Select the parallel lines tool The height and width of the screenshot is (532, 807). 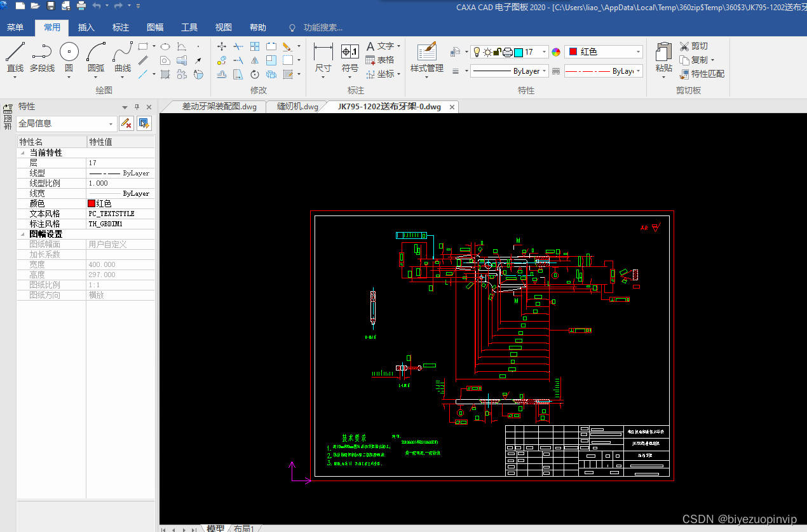144,60
